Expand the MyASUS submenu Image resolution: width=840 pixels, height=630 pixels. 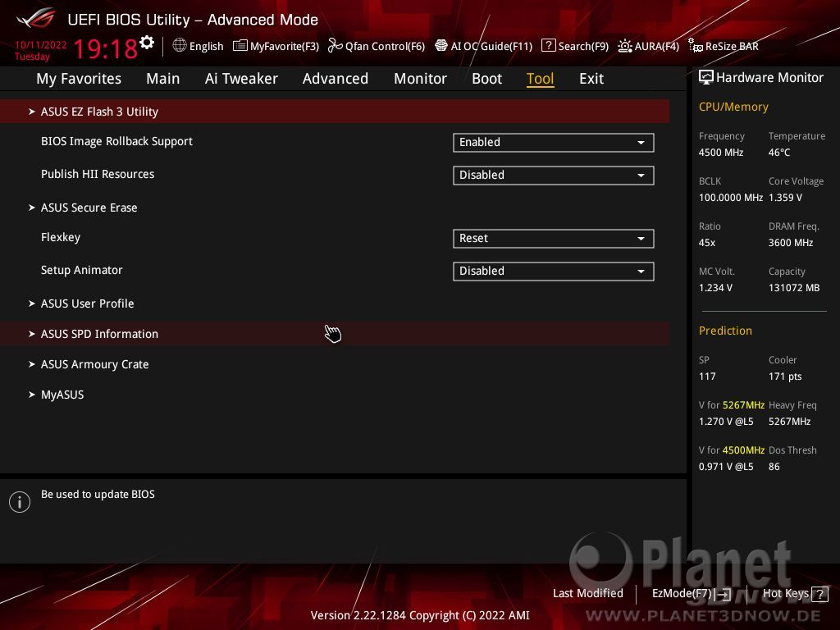pyautogui.click(x=335, y=395)
